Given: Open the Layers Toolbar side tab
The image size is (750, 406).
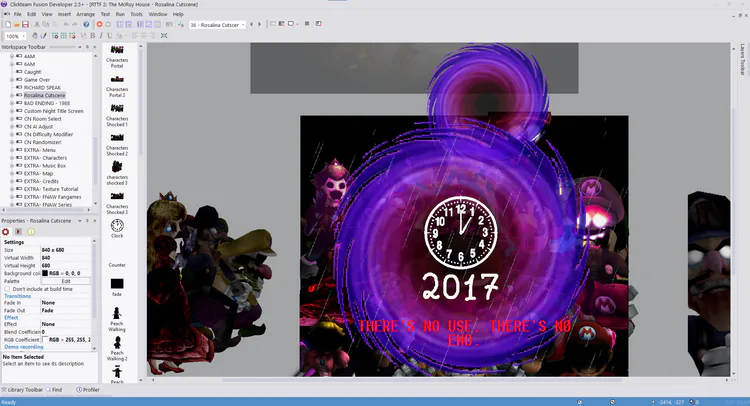Looking at the screenshot, I should click(742, 60).
